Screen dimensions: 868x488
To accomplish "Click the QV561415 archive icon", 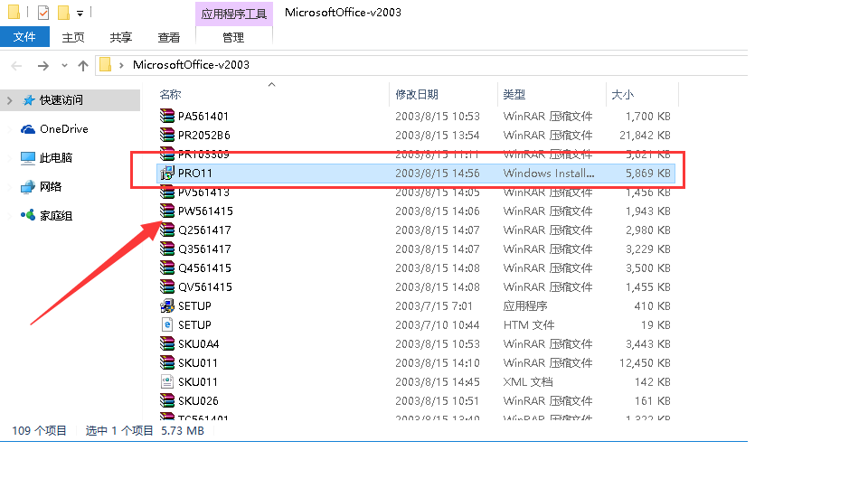I will click(x=167, y=286).
